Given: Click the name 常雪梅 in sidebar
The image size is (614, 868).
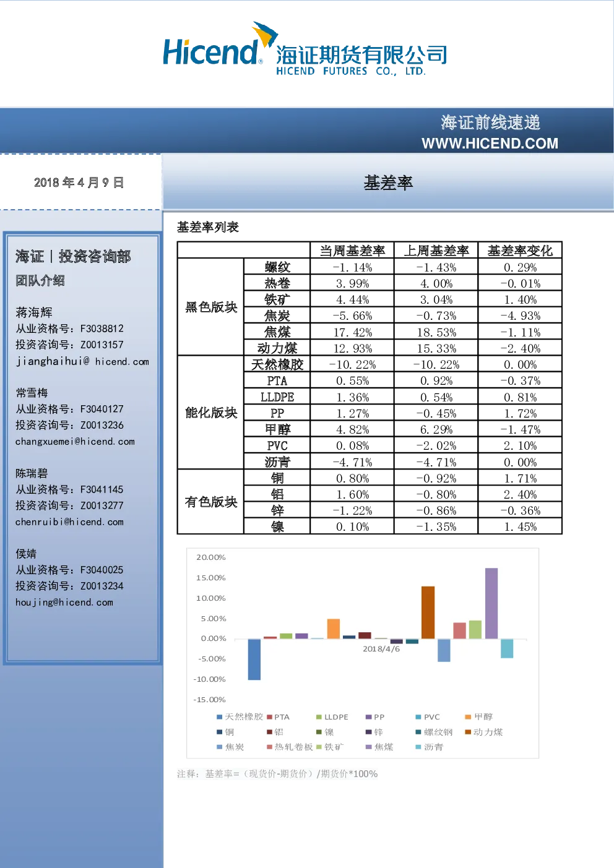Looking at the screenshot, I should pyautogui.click(x=32, y=393).
